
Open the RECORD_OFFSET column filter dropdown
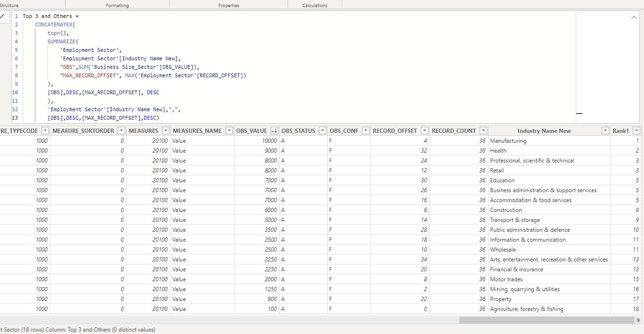(425, 130)
